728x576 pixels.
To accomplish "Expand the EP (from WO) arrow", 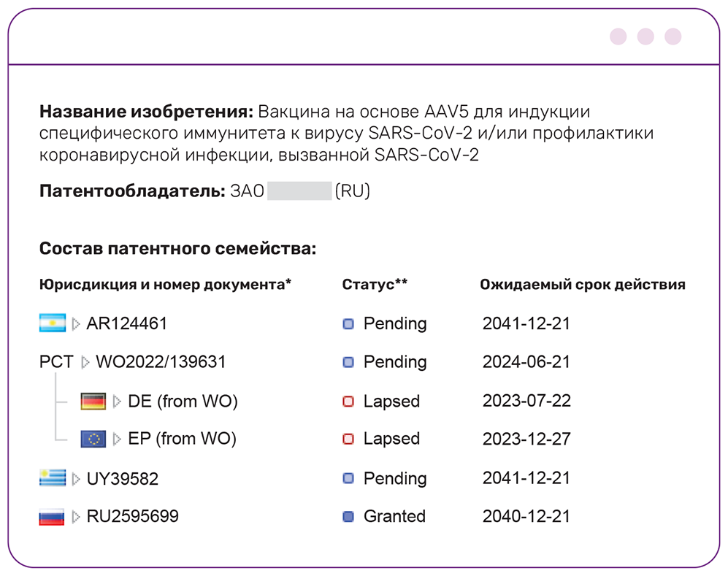I will pos(117,439).
